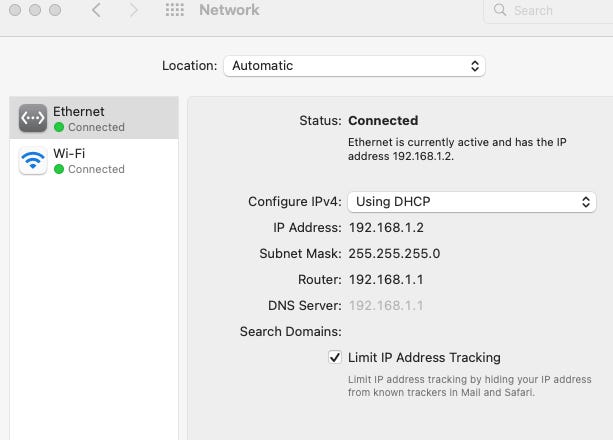Show all preferences via the grid icon

[x=174, y=10]
